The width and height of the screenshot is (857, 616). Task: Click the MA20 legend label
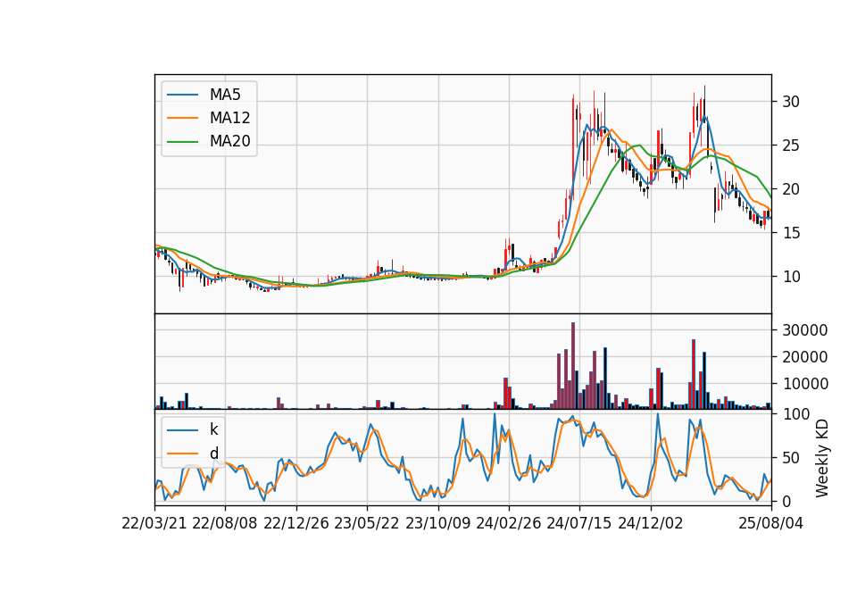(229, 142)
